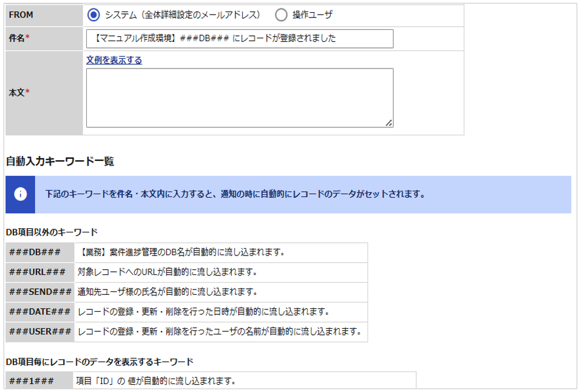582x392 pixels.
Task: Click the description 通知先ユーザ様の氏名が自動的に流し込まれます。
Action: [x=167, y=292]
